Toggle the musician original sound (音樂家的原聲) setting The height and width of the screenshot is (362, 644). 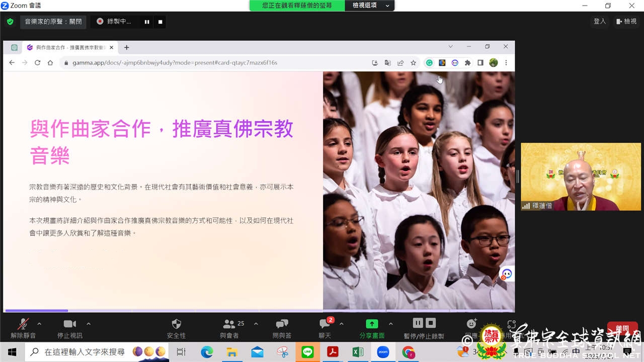(53, 22)
